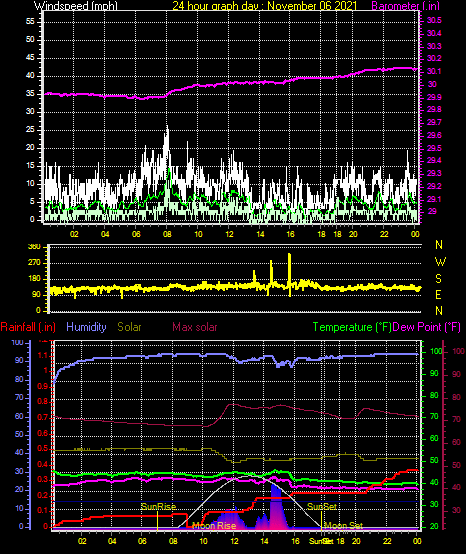Click the E compass direction label
Screen dimensions: 466x554
(438, 295)
